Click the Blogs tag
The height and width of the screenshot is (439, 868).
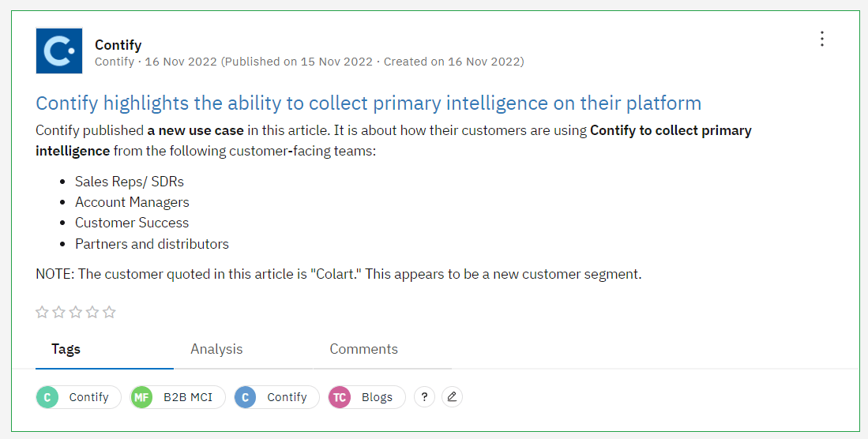point(367,397)
